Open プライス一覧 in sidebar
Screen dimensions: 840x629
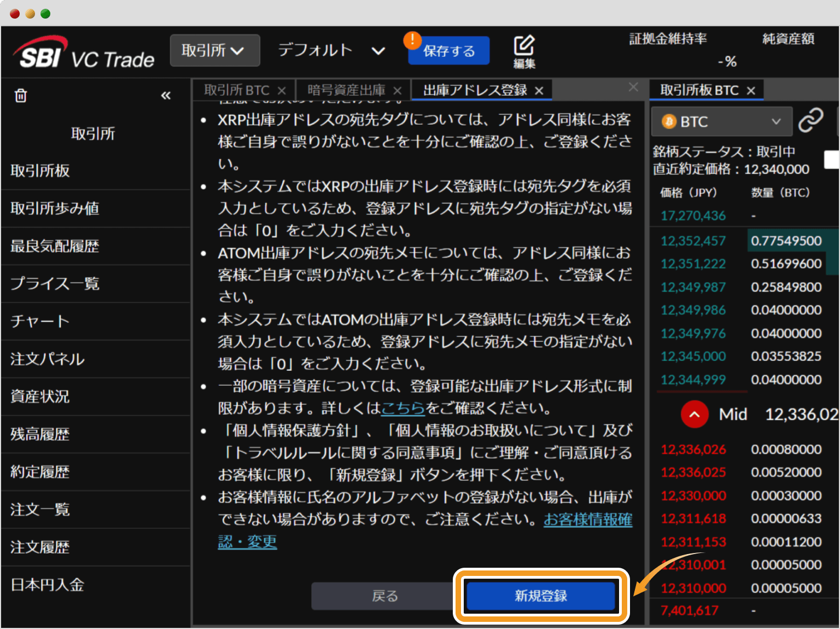click(96, 283)
